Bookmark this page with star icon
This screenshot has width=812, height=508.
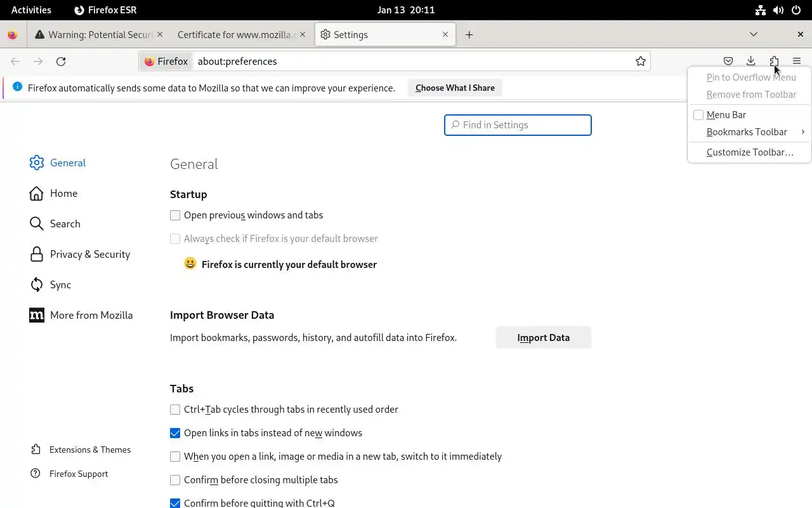pos(641,62)
